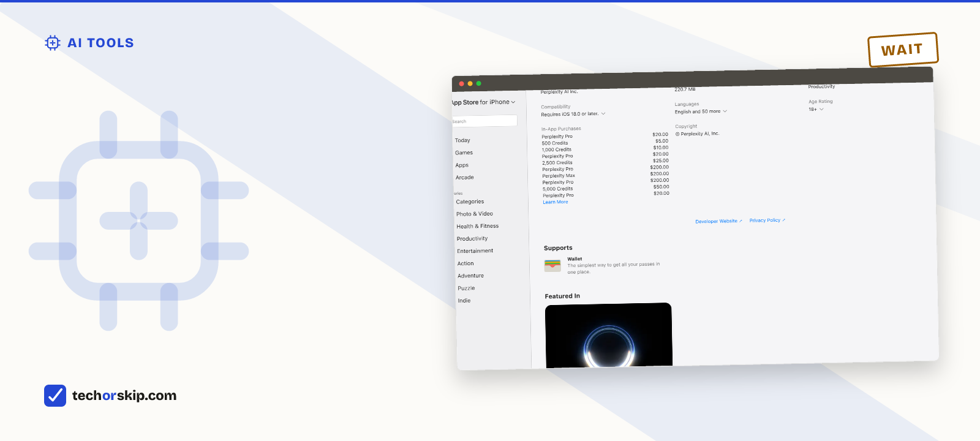
Task: Click the techorskip blue checkmark logo
Action: (55, 396)
